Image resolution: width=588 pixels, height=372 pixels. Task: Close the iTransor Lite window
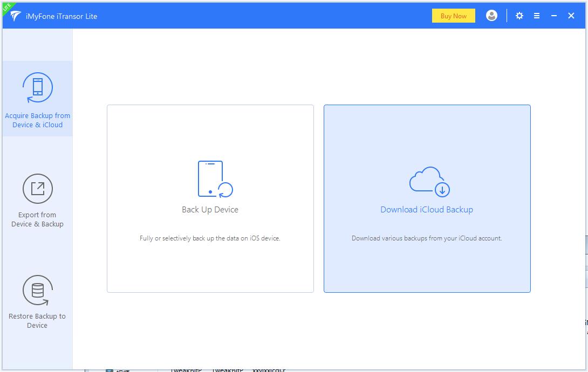571,16
